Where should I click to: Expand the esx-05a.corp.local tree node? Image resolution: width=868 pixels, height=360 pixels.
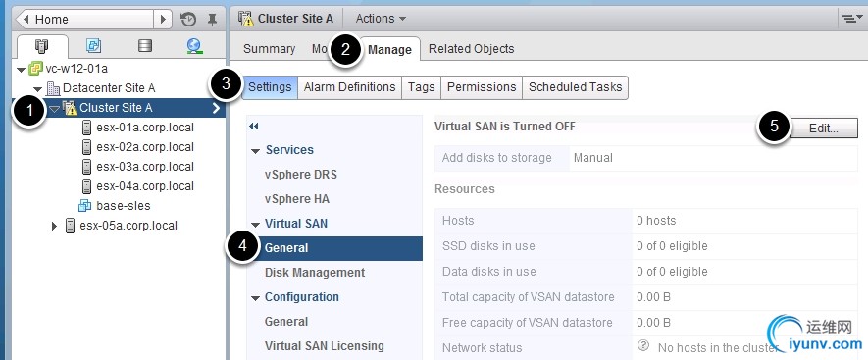54,226
